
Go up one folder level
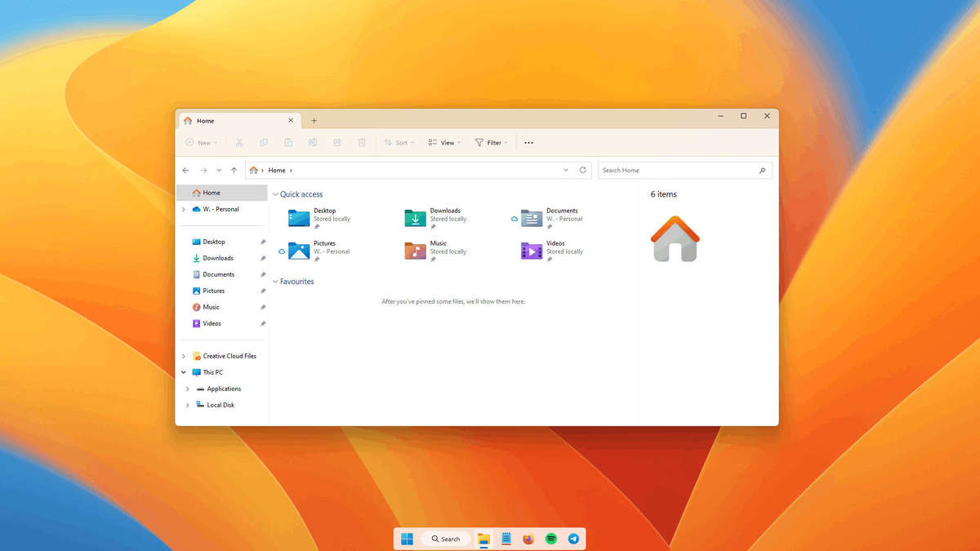coord(234,171)
